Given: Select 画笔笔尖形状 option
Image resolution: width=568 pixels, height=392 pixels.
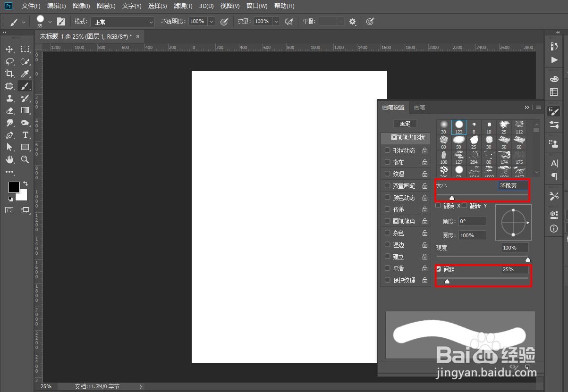Looking at the screenshot, I should click(x=406, y=138).
